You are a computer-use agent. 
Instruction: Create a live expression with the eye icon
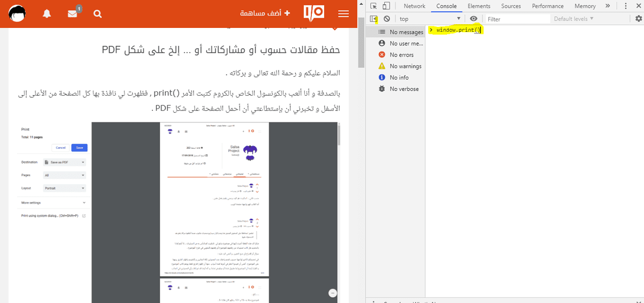pyautogui.click(x=474, y=19)
